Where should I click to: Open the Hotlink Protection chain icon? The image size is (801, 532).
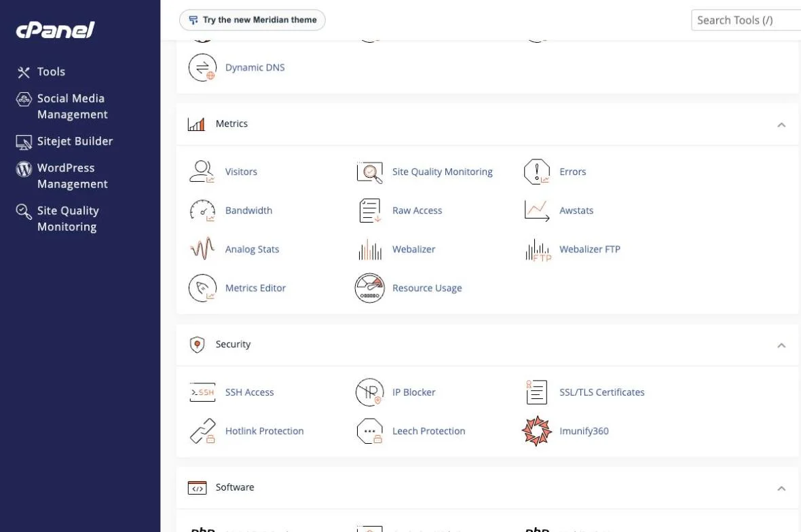[x=202, y=431]
